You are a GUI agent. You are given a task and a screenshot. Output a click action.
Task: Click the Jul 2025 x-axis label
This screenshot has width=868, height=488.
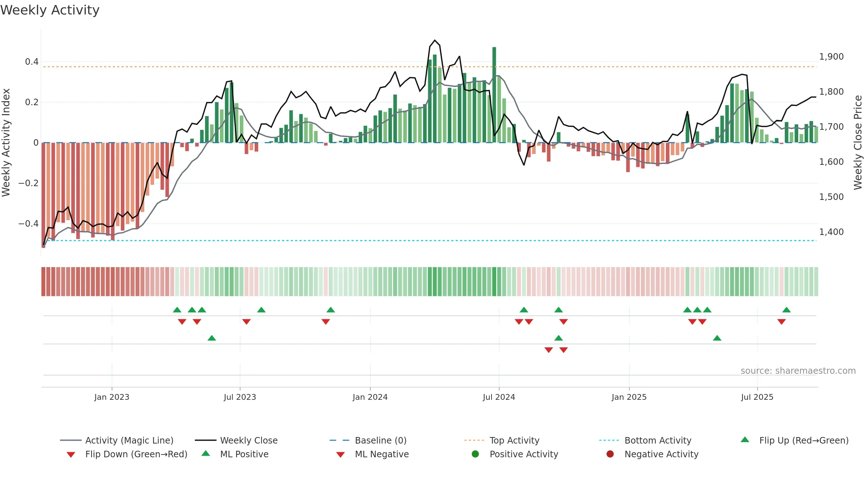[757, 397]
